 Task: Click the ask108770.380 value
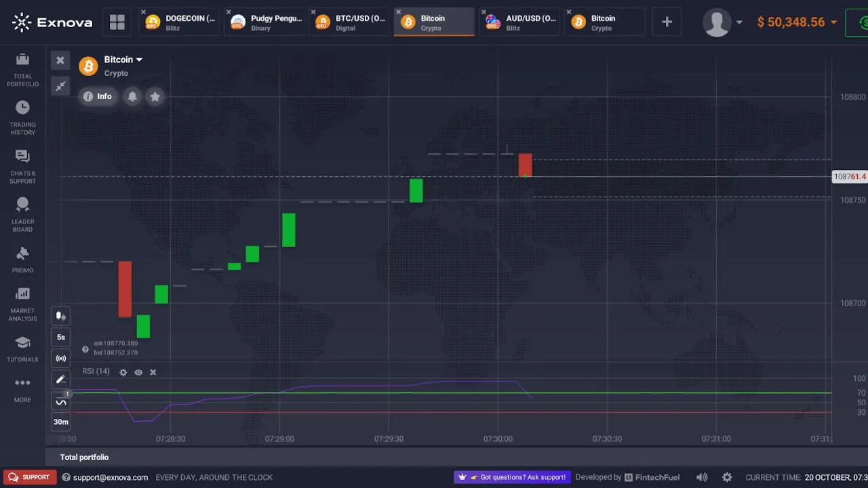pos(115,344)
